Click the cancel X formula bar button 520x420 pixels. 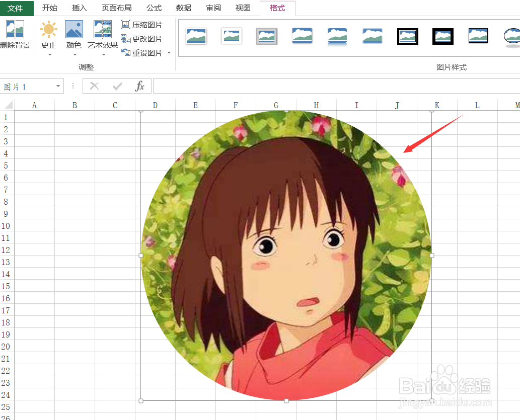[95, 86]
